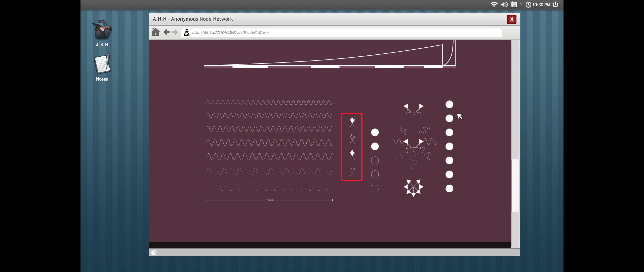
Task: Click the faint dotted stick figure at the bottom
Action: coord(352,172)
